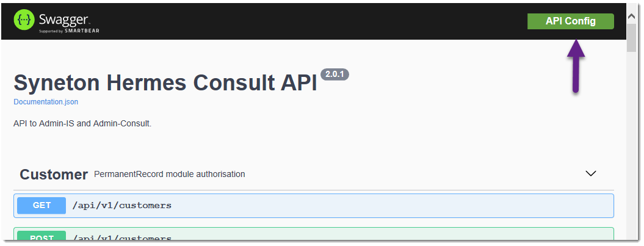Click the 2.0.1 version badge
Viewport: 644px width, 246px height.
[335, 74]
